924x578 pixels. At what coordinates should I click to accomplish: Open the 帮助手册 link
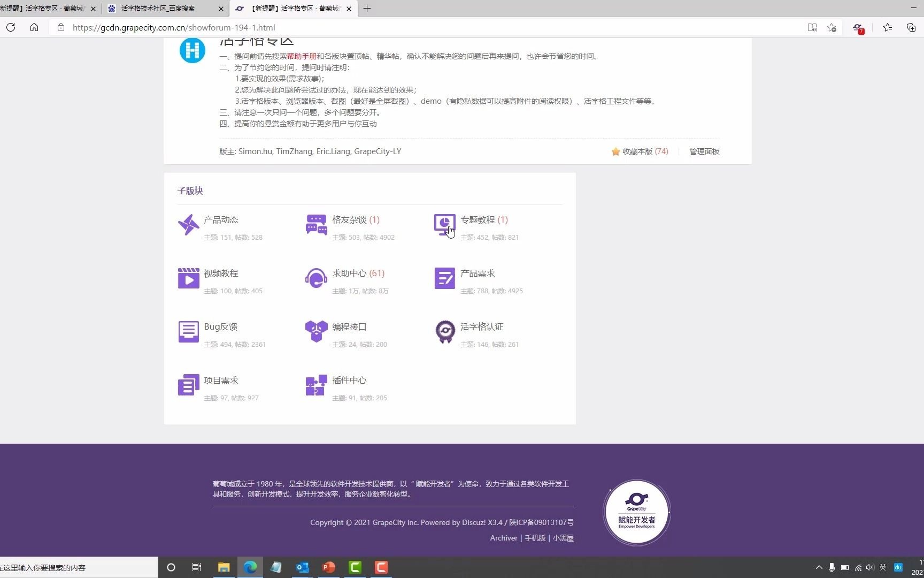[x=301, y=56]
